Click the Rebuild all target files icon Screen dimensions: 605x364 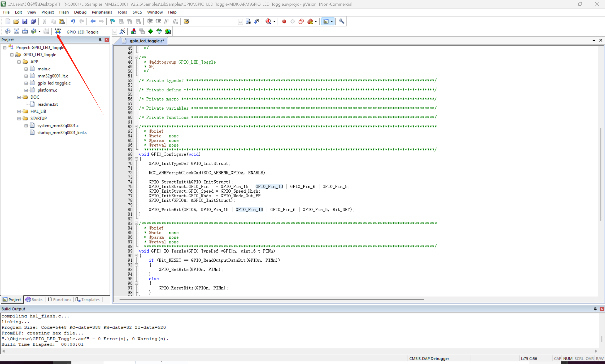pyautogui.click(x=25, y=31)
